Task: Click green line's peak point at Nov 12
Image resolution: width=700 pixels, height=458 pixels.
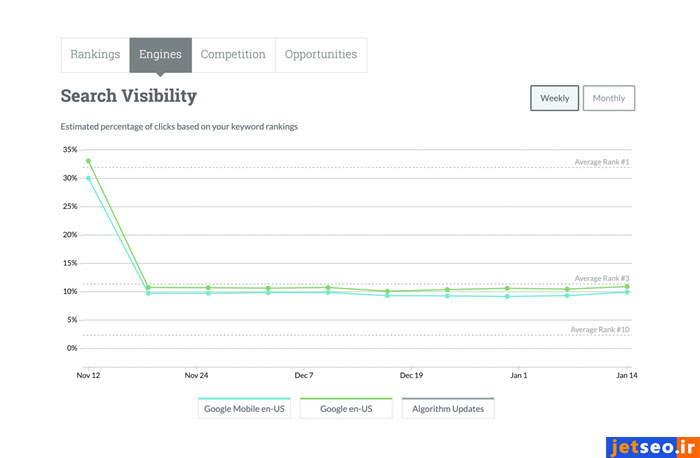Action: pyautogui.click(x=88, y=161)
